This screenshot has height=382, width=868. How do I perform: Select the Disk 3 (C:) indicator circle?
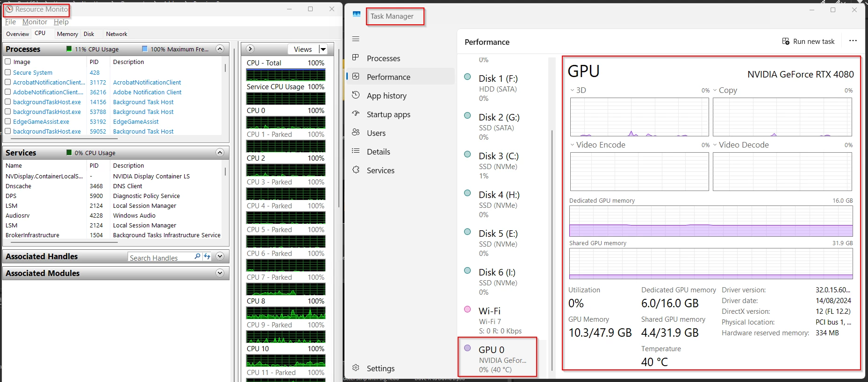[467, 155]
